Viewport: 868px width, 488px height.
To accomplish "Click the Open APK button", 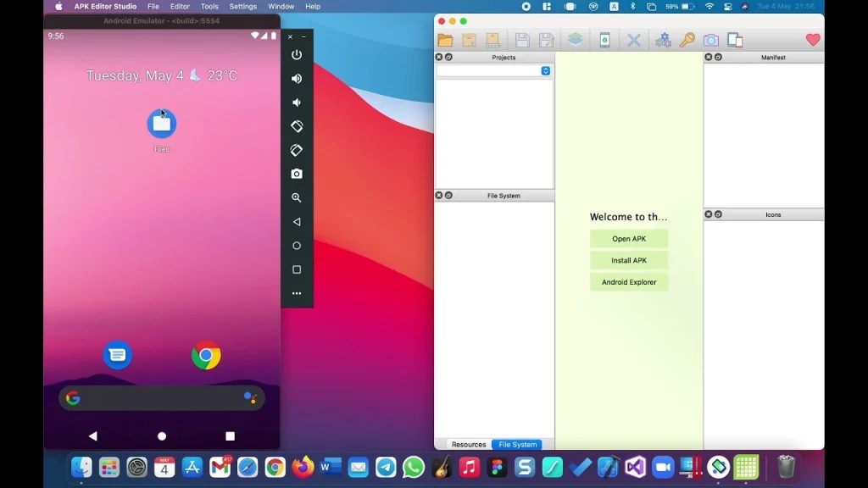I will tap(628, 238).
